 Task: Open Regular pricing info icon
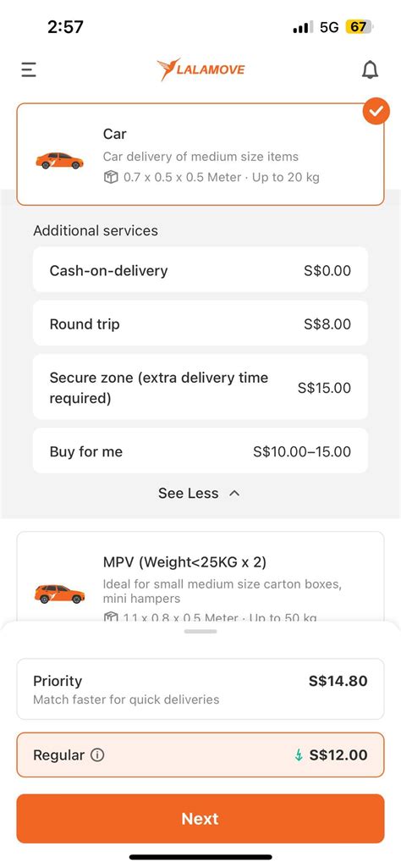coord(97,755)
